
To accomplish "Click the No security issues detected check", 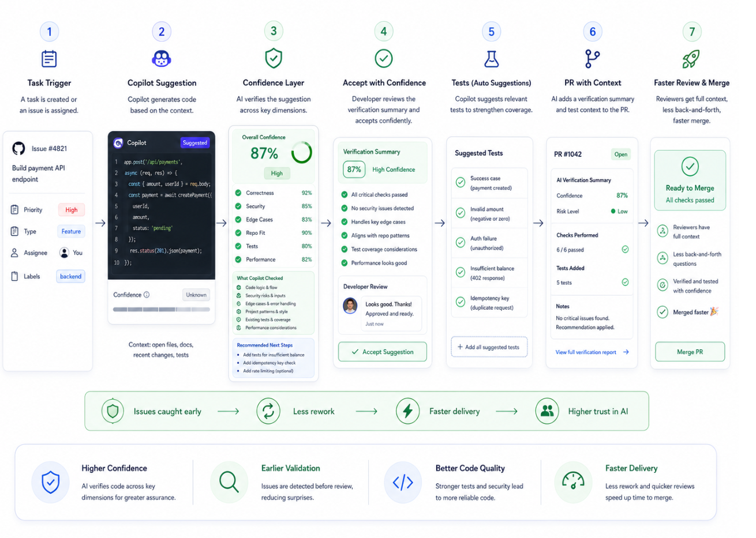I will coord(345,208).
